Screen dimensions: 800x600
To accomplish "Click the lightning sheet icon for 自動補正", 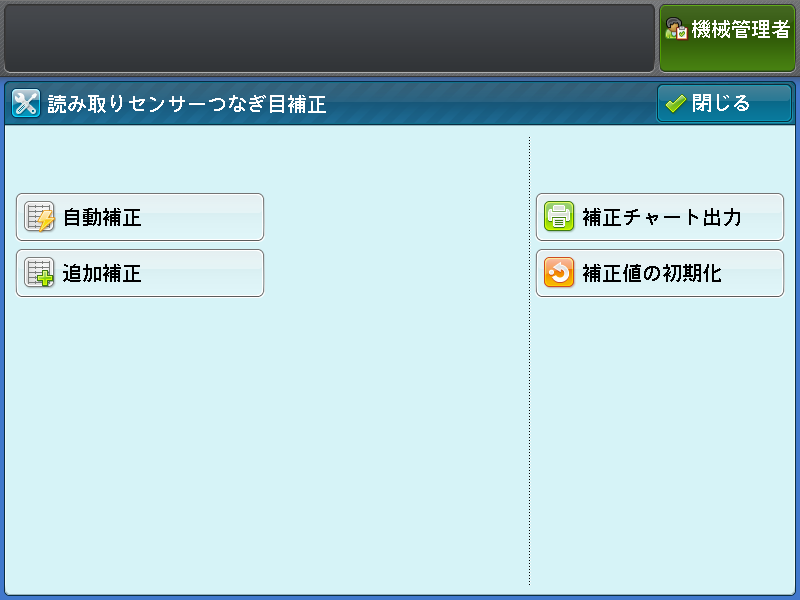I will pyautogui.click(x=39, y=217).
